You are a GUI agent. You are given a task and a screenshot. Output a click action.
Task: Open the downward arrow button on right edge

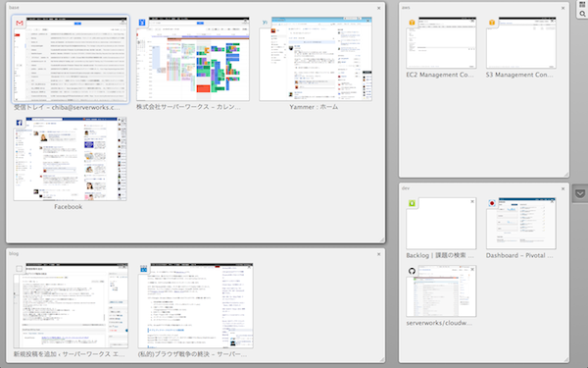click(x=580, y=193)
